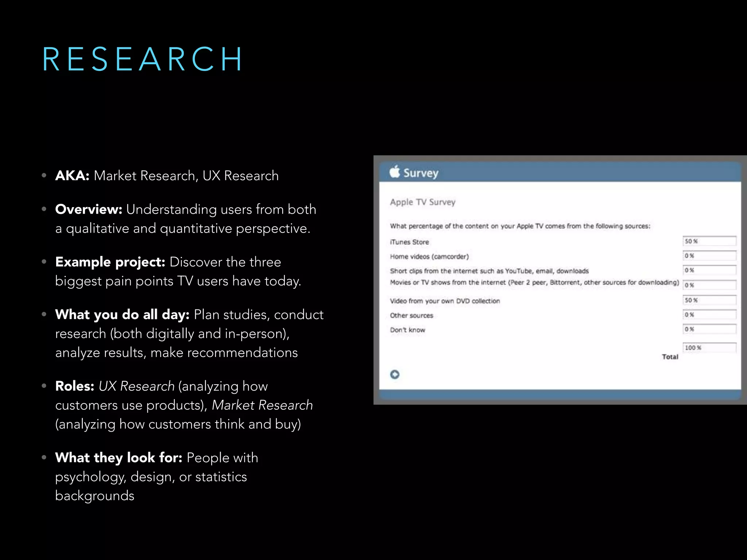Screen dimensions: 747x560
Task: Click the Survey header title text
Action: click(421, 173)
